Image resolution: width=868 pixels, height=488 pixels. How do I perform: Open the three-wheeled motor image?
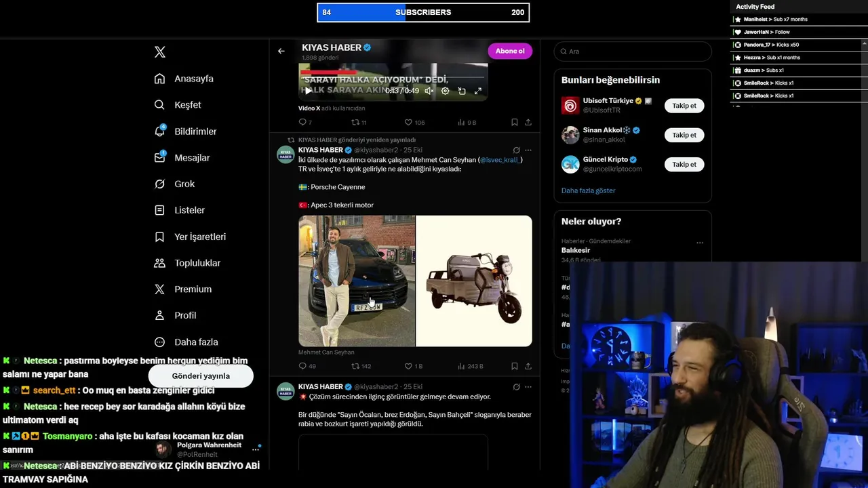[x=474, y=281]
